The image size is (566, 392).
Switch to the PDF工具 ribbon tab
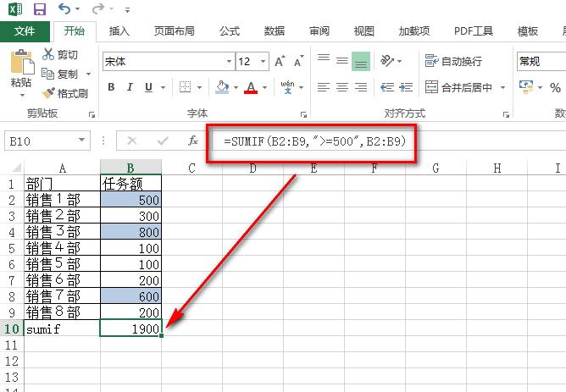474,31
